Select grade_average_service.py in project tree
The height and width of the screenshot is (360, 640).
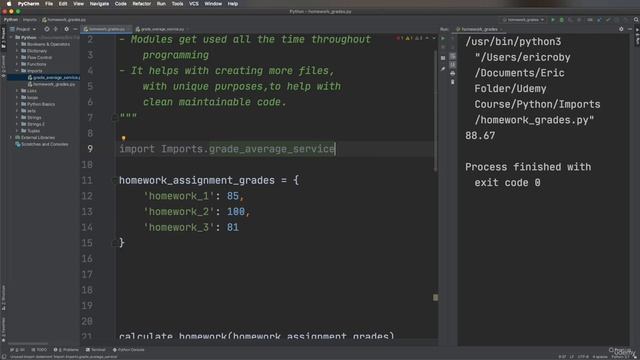(53, 78)
